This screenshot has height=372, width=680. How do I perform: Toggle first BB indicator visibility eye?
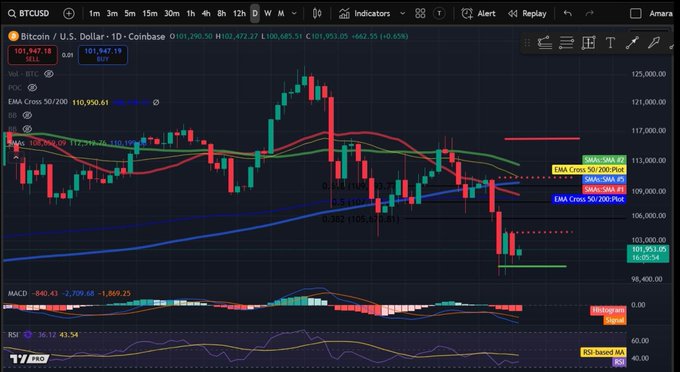27,115
